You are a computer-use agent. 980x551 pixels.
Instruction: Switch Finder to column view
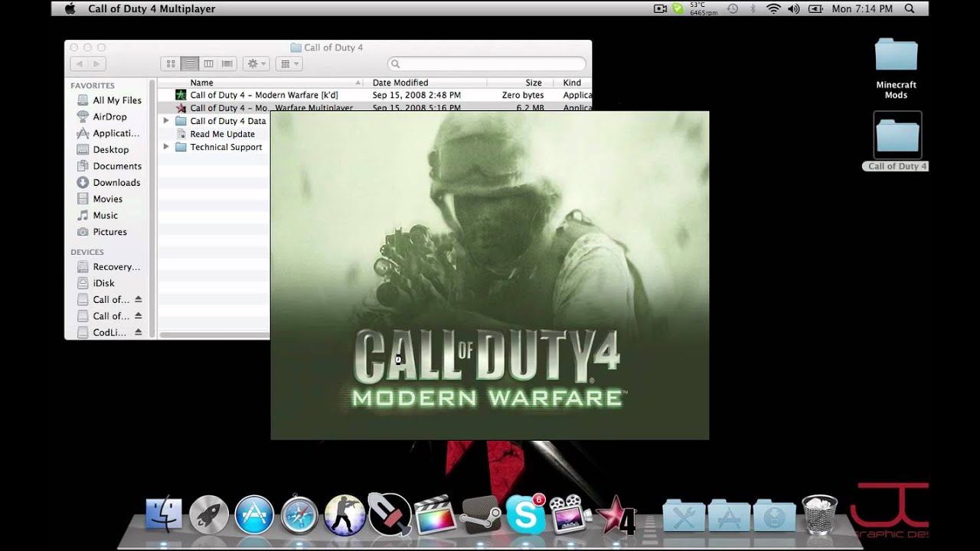click(x=208, y=64)
